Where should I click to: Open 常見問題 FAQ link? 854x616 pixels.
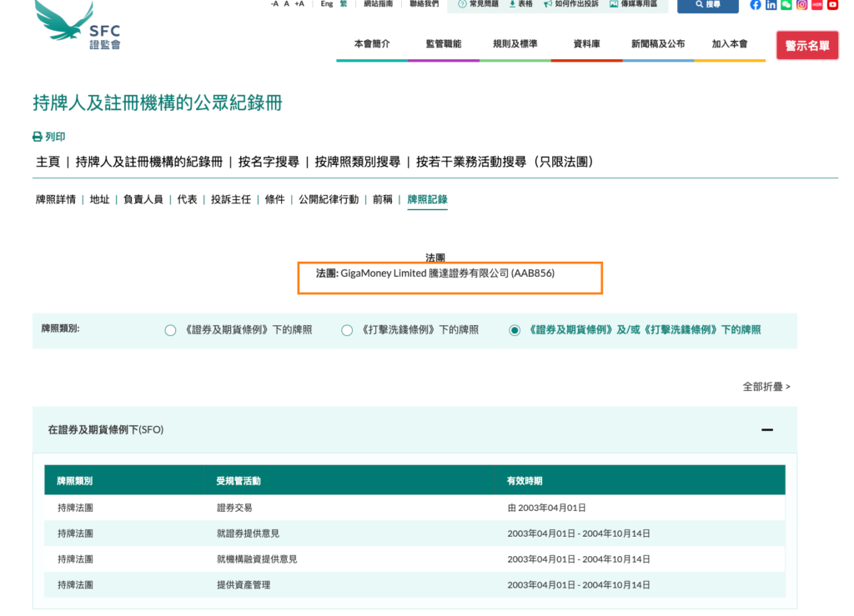478,4
